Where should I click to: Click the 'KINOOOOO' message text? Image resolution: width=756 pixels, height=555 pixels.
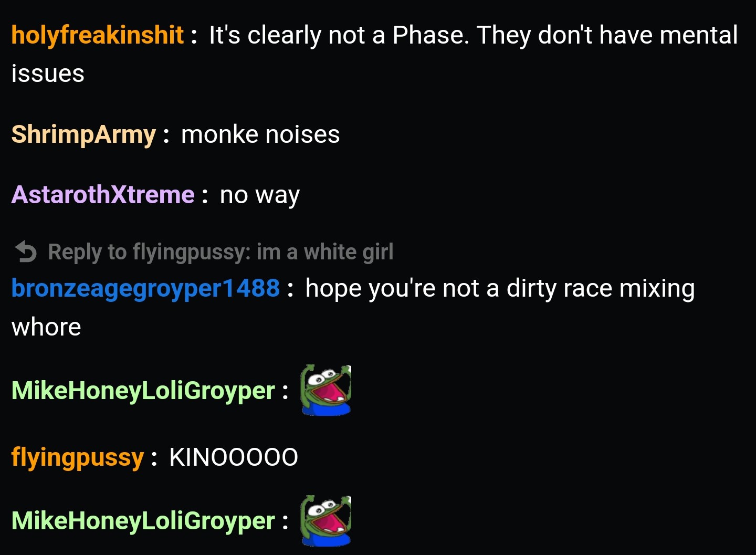(234, 457)
